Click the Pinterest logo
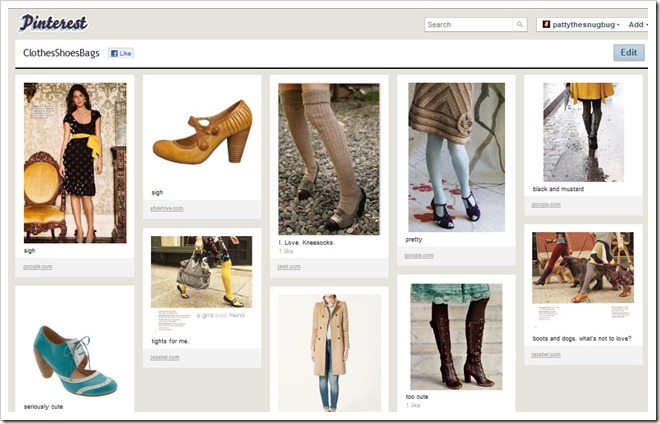Screen dimensions: 660x424 point(53,23)
